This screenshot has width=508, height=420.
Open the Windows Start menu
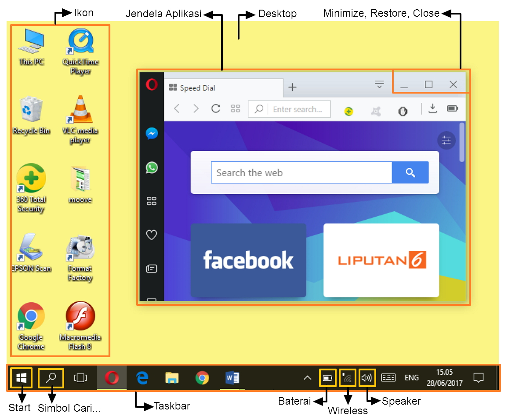[22, 377]
